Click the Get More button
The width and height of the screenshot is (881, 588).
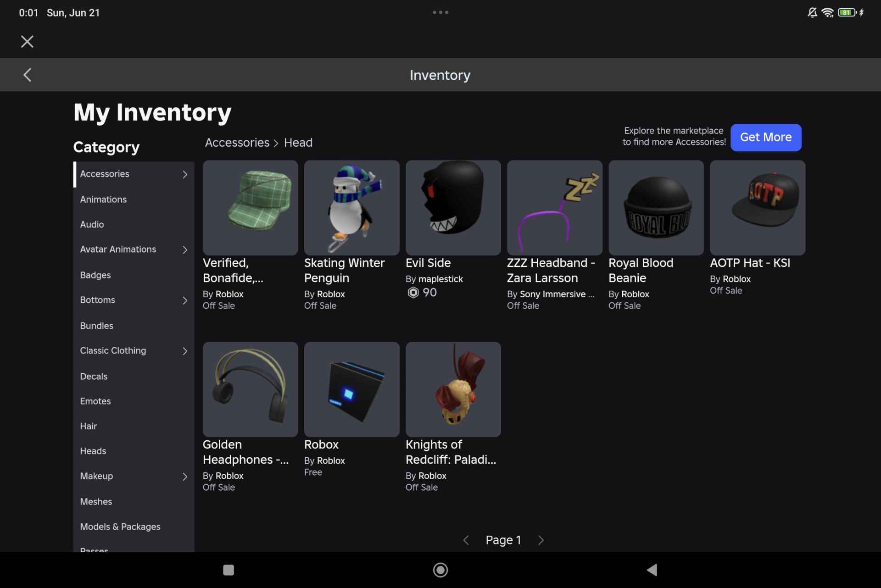click(x=766, y=137)
